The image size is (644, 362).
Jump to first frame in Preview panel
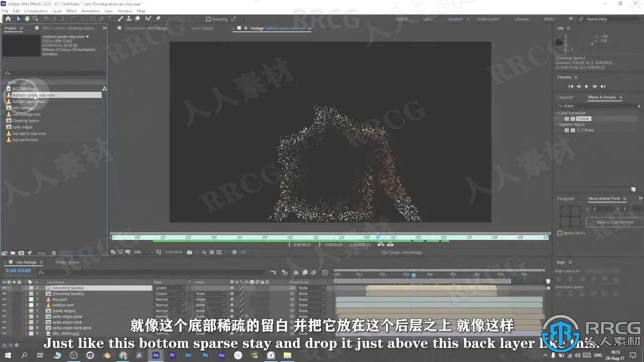point(570,86)
